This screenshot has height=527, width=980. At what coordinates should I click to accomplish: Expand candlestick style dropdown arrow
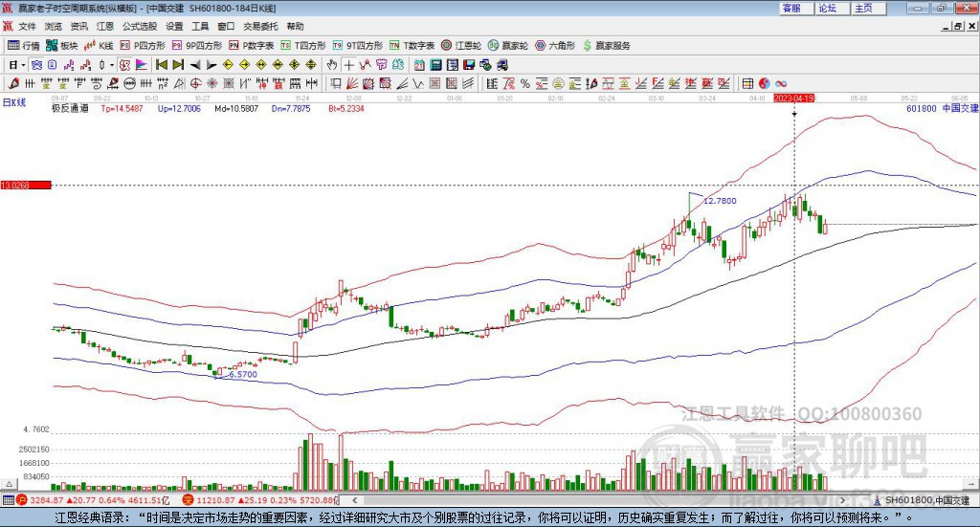112,65
